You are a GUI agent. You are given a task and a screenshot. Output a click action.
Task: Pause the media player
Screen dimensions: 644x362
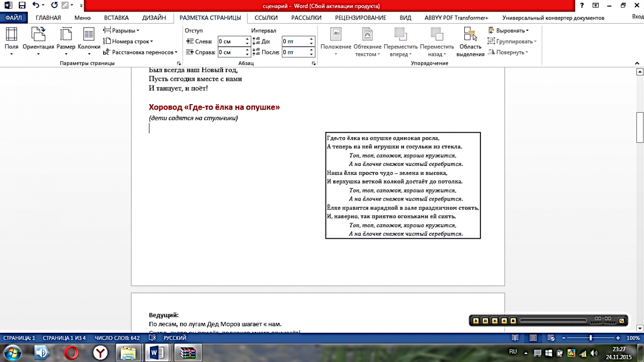(x=486, y=320)
